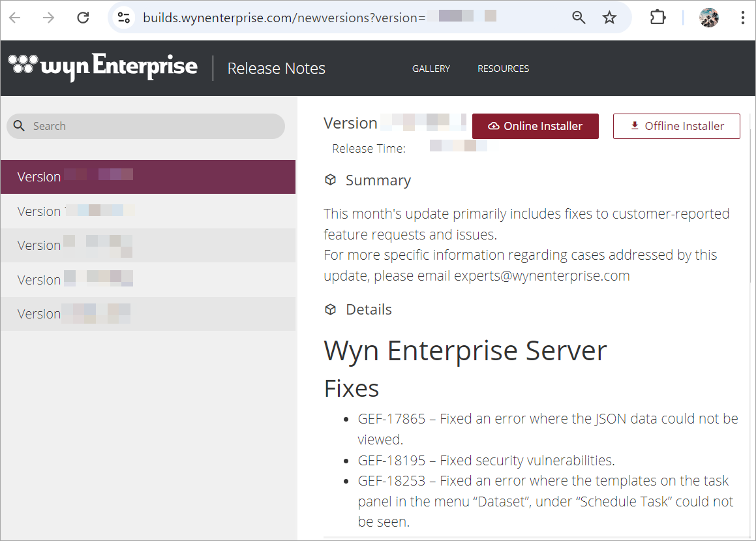Click the download icon on Offline Installer

(635, 125)
